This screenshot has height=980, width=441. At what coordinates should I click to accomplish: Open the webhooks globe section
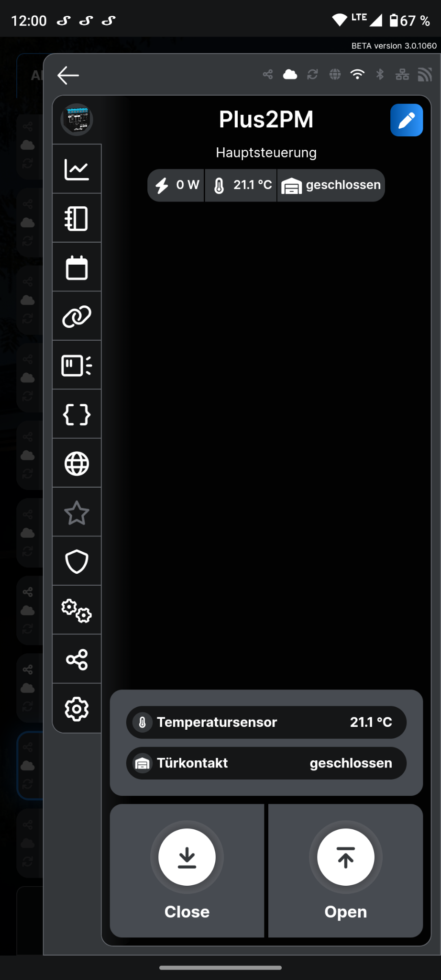click(x=77, y=464)
